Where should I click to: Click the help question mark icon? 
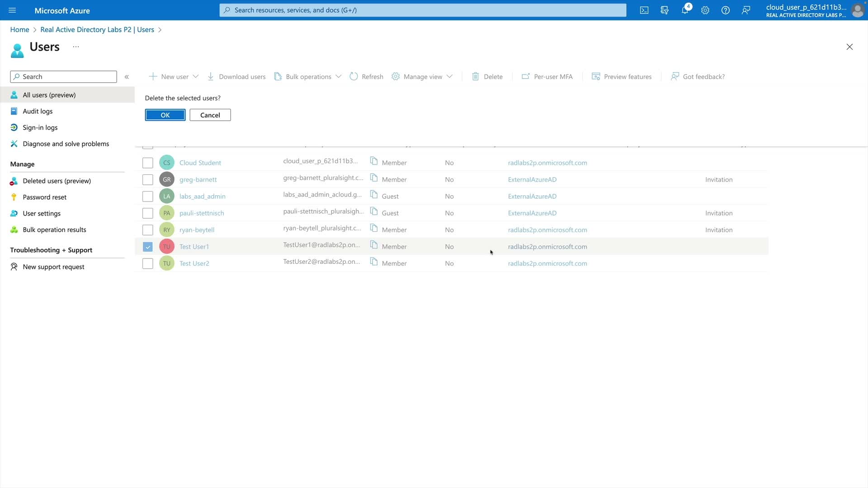726,10
